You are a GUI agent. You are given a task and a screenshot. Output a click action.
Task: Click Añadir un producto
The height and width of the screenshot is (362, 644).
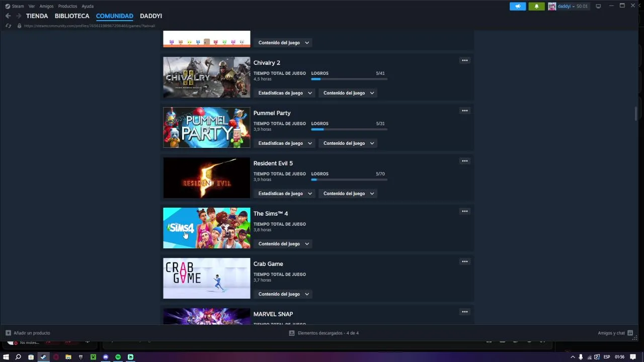click(x=32, y=333)
